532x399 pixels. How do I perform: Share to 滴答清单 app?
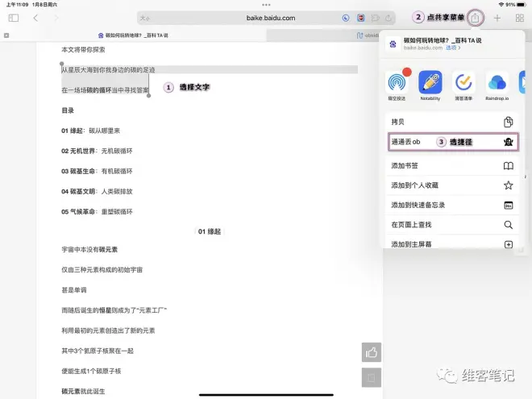click(x=463, y=85)
